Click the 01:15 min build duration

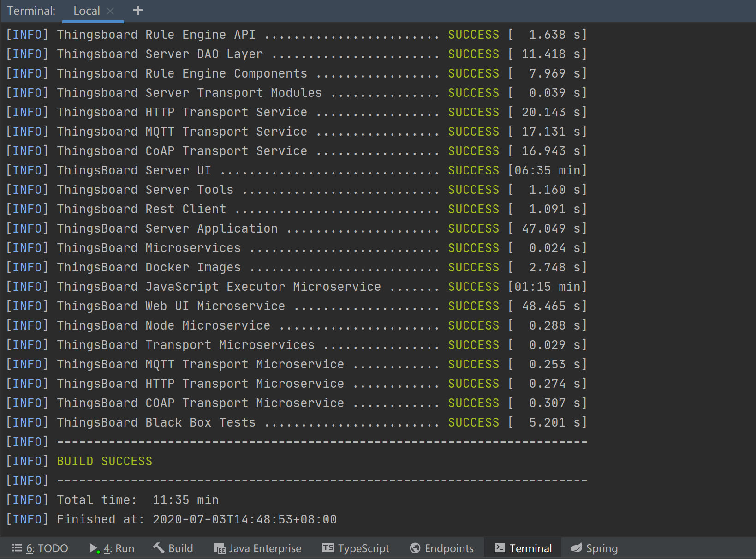click(548, 287)
